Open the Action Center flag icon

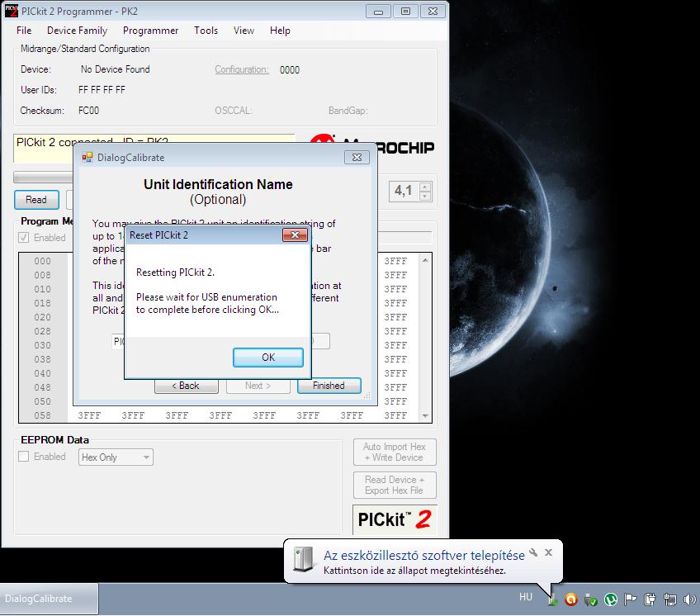(x=631, y=599)
